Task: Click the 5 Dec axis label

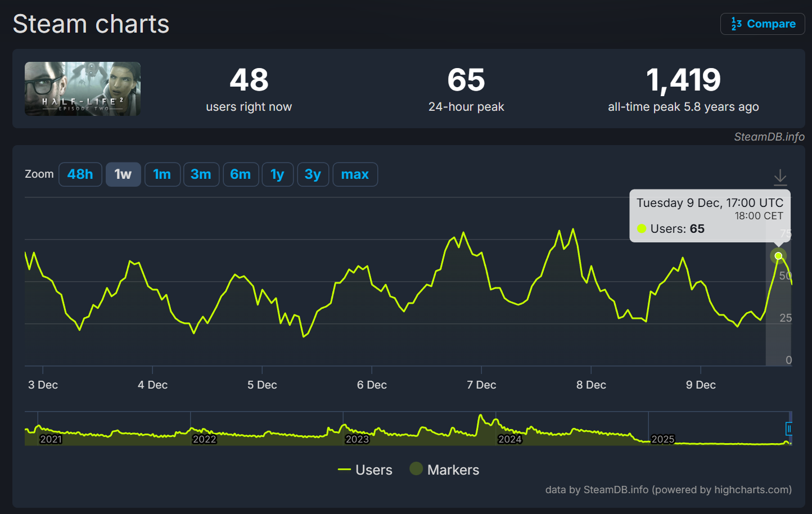Action: pos(263,385)
